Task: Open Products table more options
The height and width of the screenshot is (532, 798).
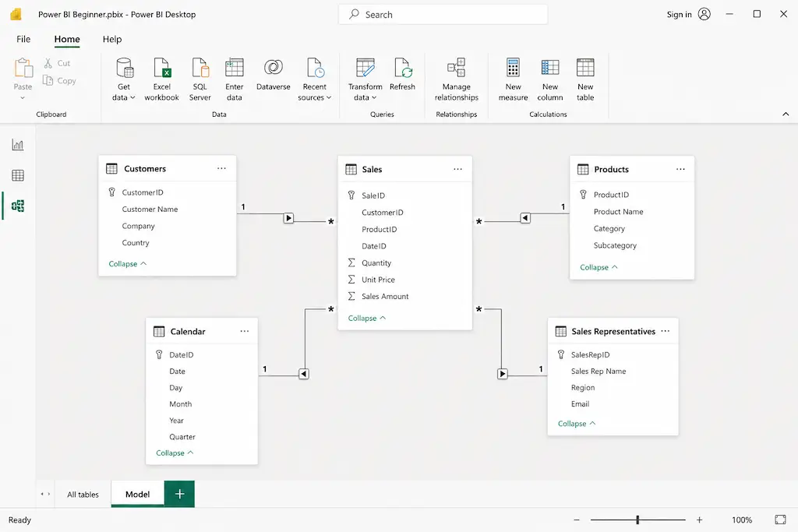Action: click(680, 169)
